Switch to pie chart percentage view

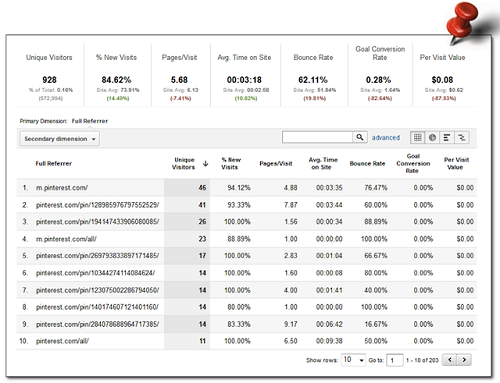[x=432, y=137]
